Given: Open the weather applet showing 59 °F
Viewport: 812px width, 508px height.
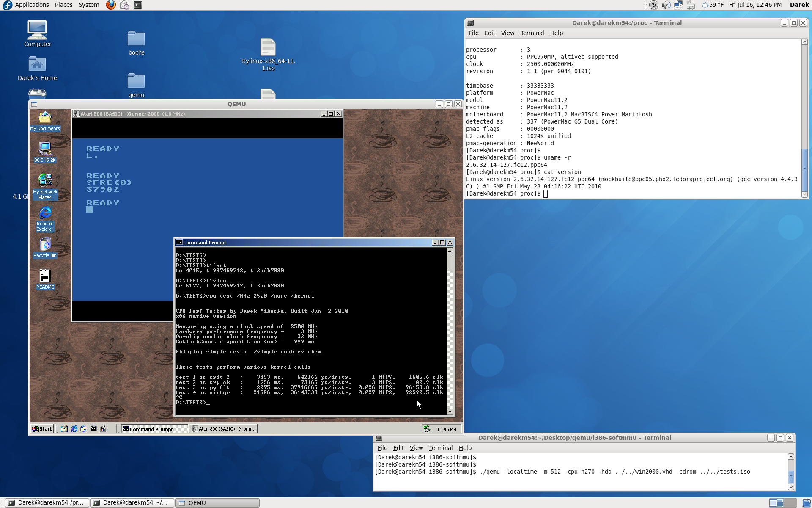Looking at the screenshot, I should [713, 5].
